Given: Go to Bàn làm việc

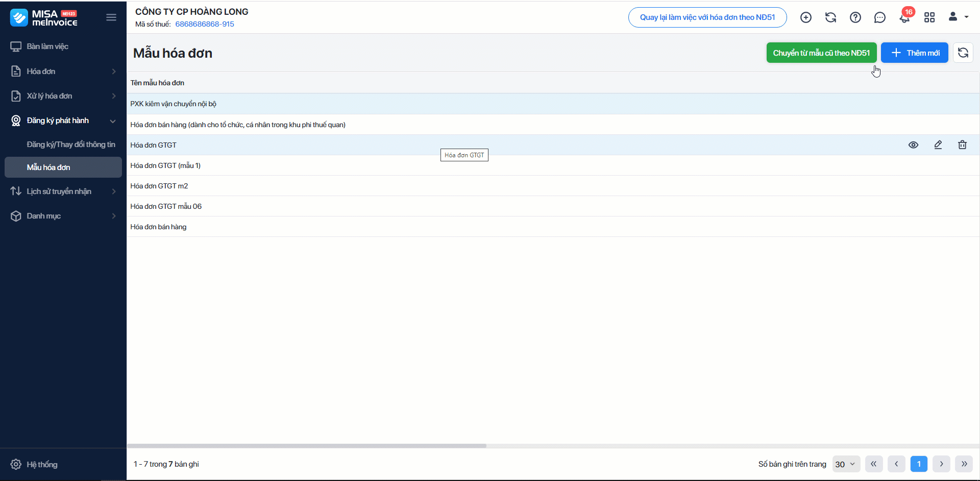Looking at the screenshot, I should (x=47, y=46).
